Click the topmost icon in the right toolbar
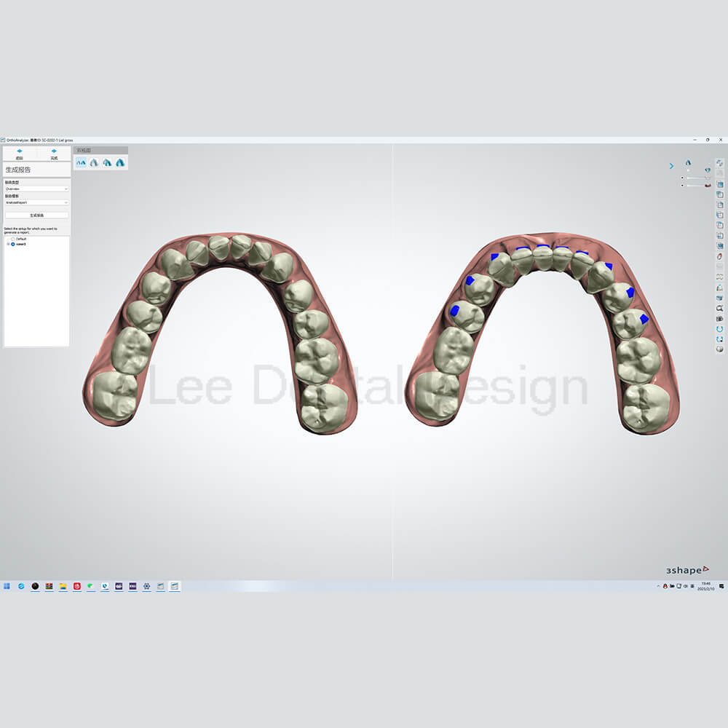Screen dimensions: 728x728 (x=720, y=164)
